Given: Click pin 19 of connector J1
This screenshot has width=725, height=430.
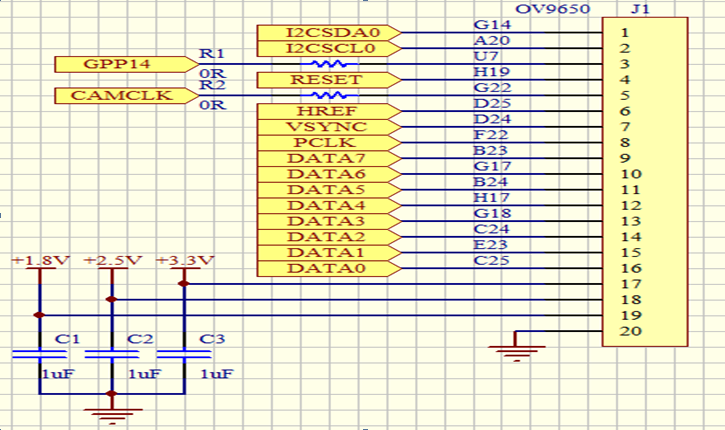Looking at the screenshot, I should tap(631, 316).
